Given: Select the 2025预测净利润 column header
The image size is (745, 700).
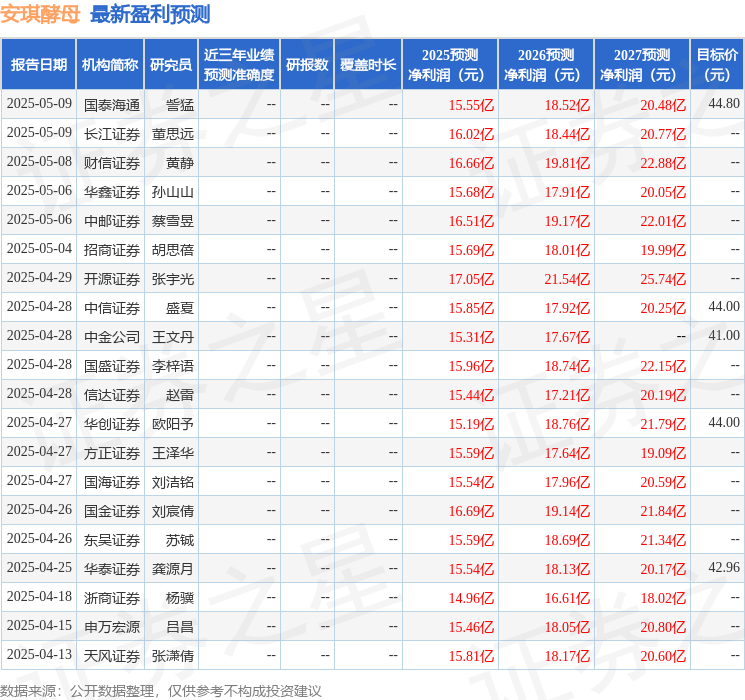Looking at the screenshot, I should click(x=449, y=65).
